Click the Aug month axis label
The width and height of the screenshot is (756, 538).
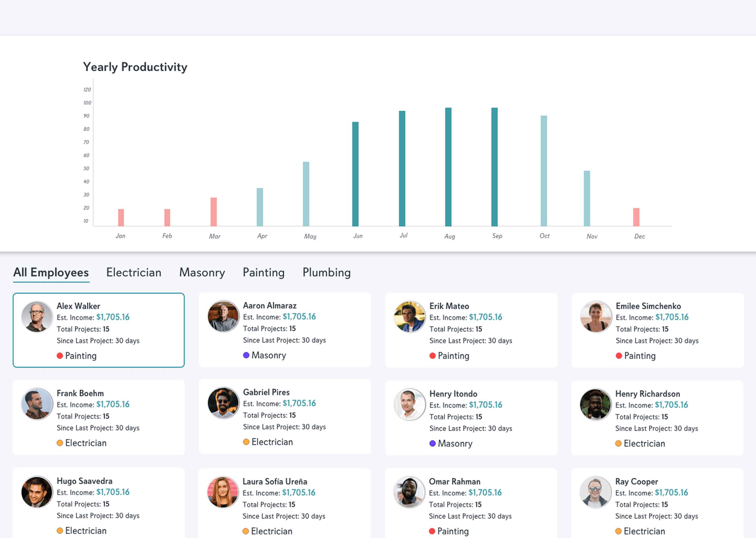point(449,236)
